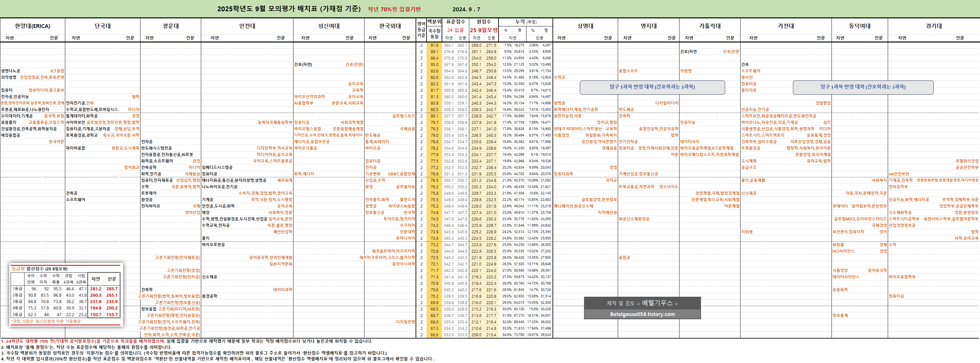Select the 누적 (추정) header cell
Screen dimensions: 980x363
click(x=526, y=22)
